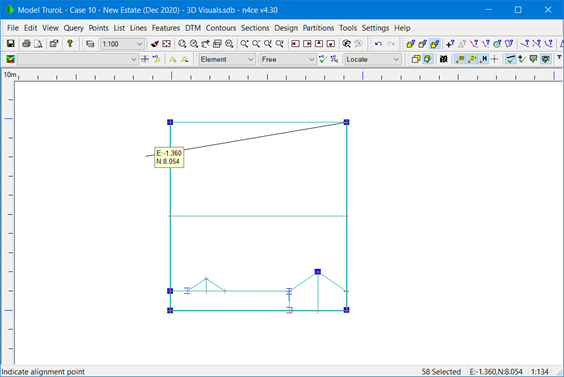Click the black plus point query icon
Image resolution: width=564 pixels, height=377 pixels.
(x=450, y=44)
